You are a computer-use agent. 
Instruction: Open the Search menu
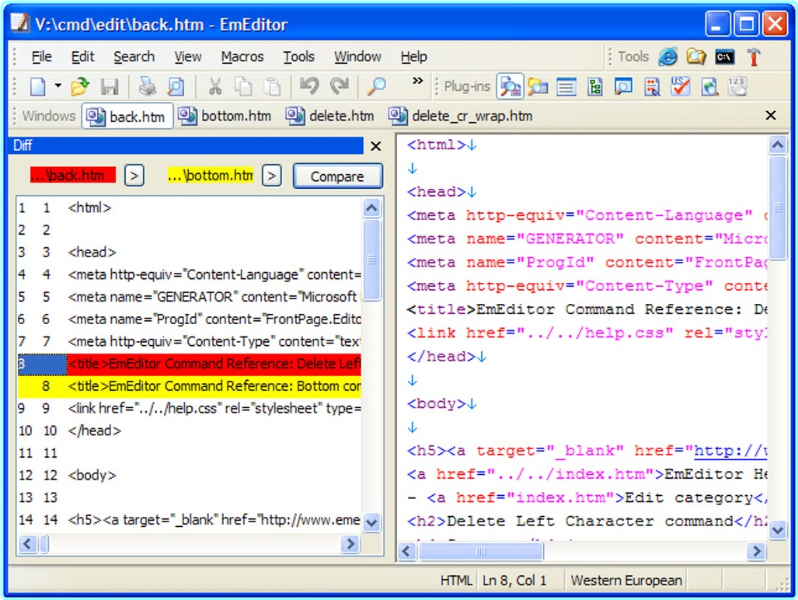(134, 56)
